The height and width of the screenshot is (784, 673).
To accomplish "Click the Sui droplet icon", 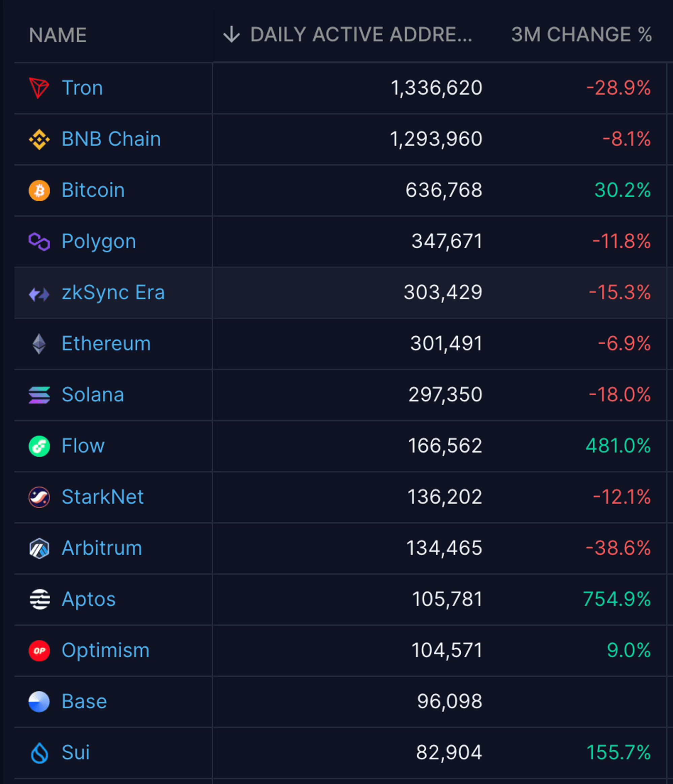I will pyautogui.click(x=39, y=753).
